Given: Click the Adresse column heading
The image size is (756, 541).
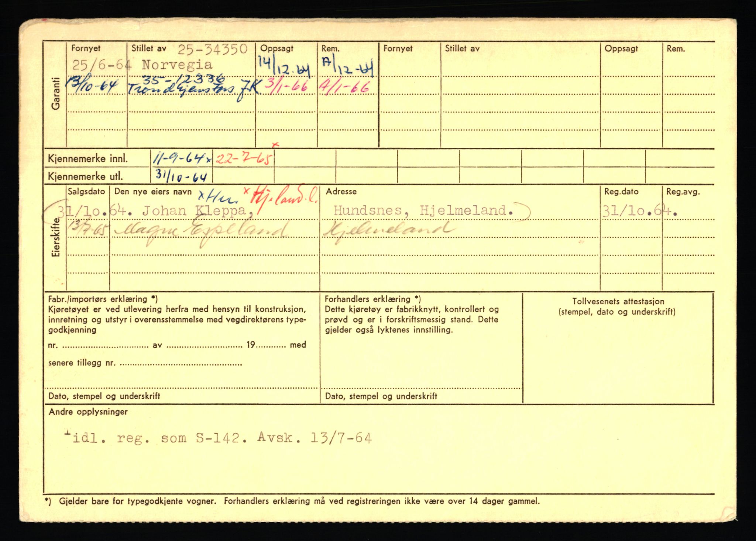Looking at the screenshot, I should [x=341, y=192].
